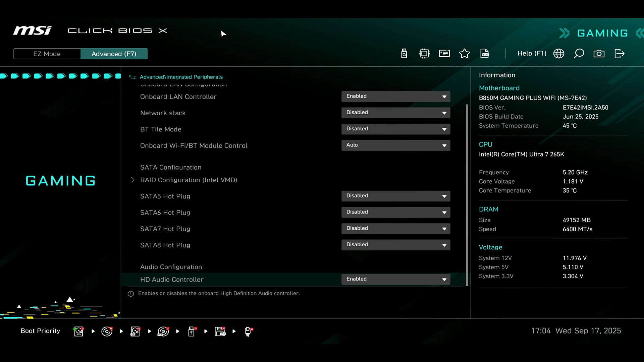This screenshot has width=644, height=362.
Task: Open the SATA5 Hot Plug dropdown
Action: pyautogui.click(x=396, y=196)
